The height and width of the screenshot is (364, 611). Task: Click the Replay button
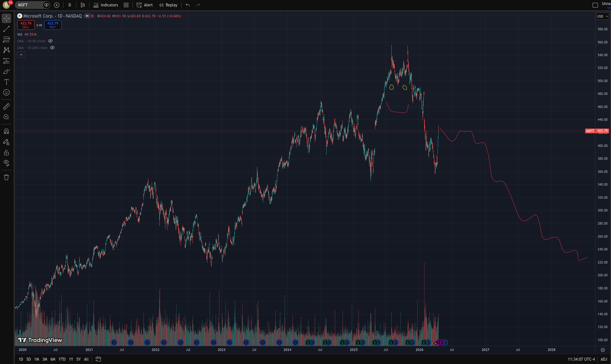coord(168,5)
